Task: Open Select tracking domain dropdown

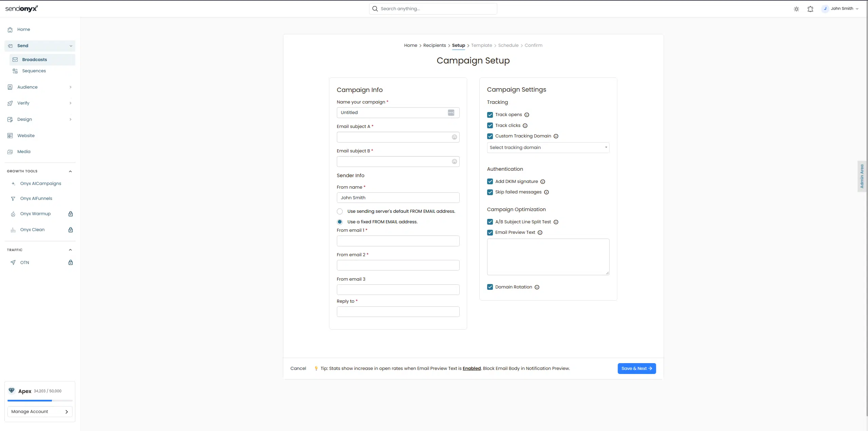Action: [x=548, y=148]
